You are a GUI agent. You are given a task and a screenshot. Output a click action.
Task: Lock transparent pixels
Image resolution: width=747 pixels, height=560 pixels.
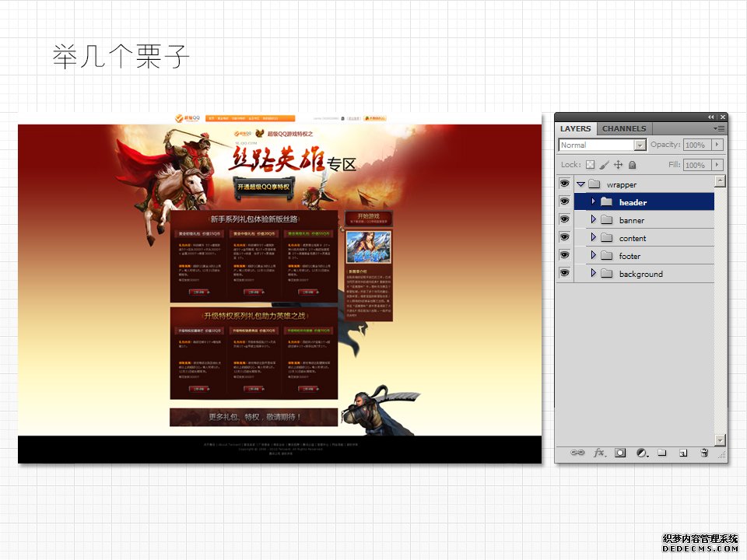tap(591, 165)
